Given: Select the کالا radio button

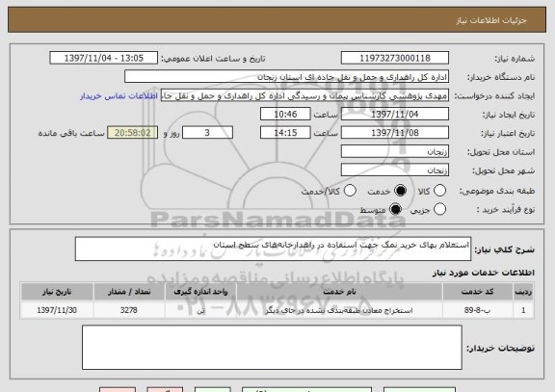Looking at the screenshot, I should (439, 191).
